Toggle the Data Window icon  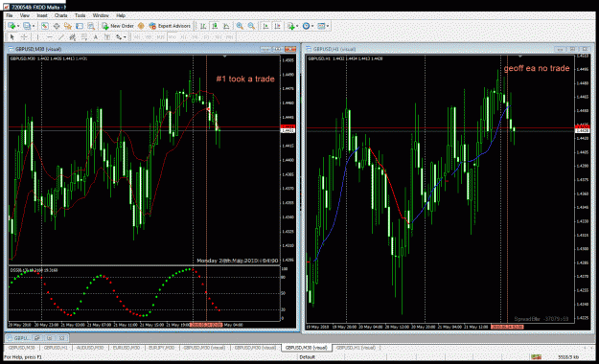(57, 26)
